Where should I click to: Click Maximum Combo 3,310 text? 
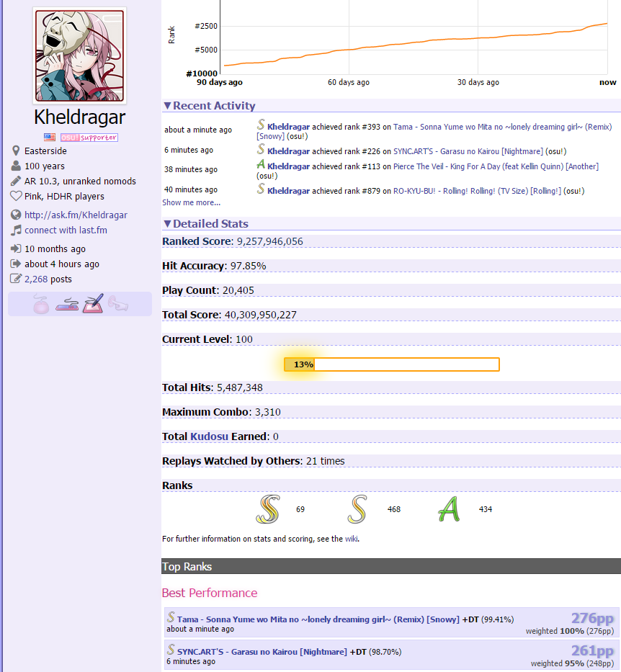tap(221, 412)
